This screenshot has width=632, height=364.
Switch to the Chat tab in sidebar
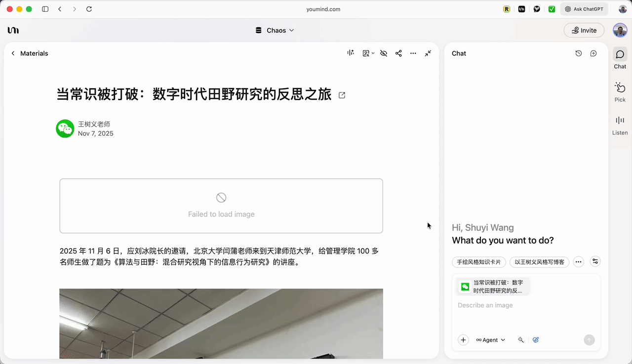click(620, 59)
